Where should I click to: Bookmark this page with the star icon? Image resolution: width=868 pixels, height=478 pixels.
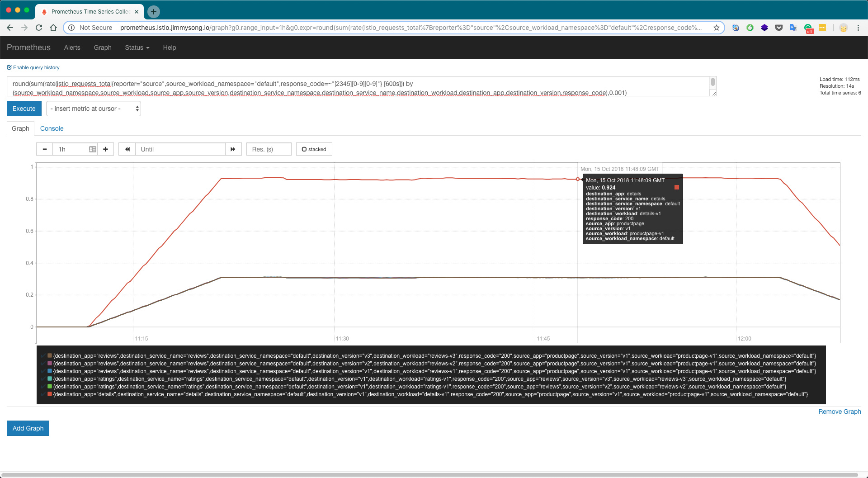(716, 28)
